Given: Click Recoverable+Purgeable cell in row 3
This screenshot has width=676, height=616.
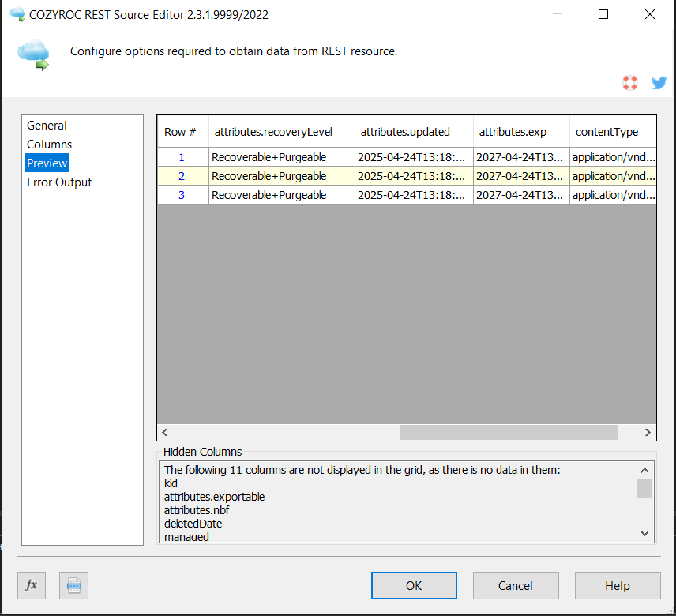Looking at the screenshot, I should click(x=281, y=195).
